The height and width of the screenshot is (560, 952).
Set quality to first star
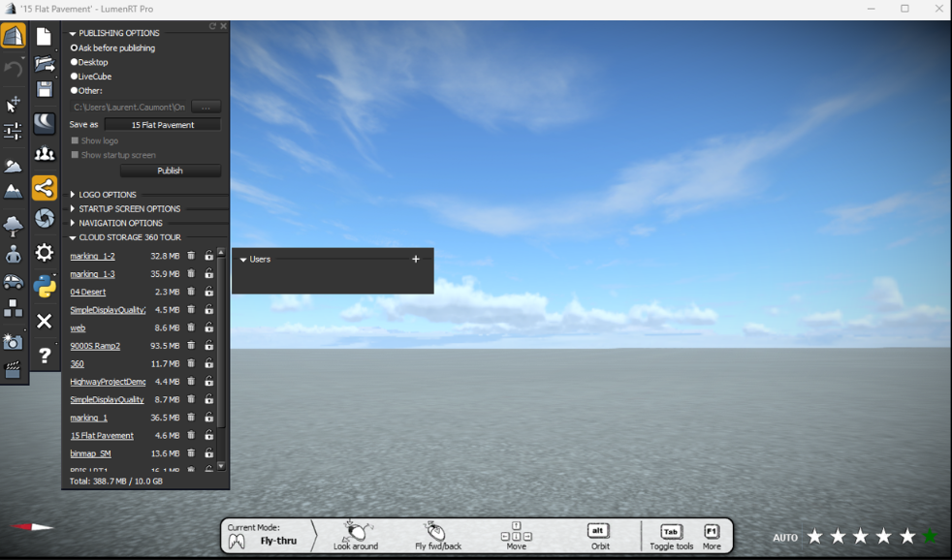coord(815,537)
